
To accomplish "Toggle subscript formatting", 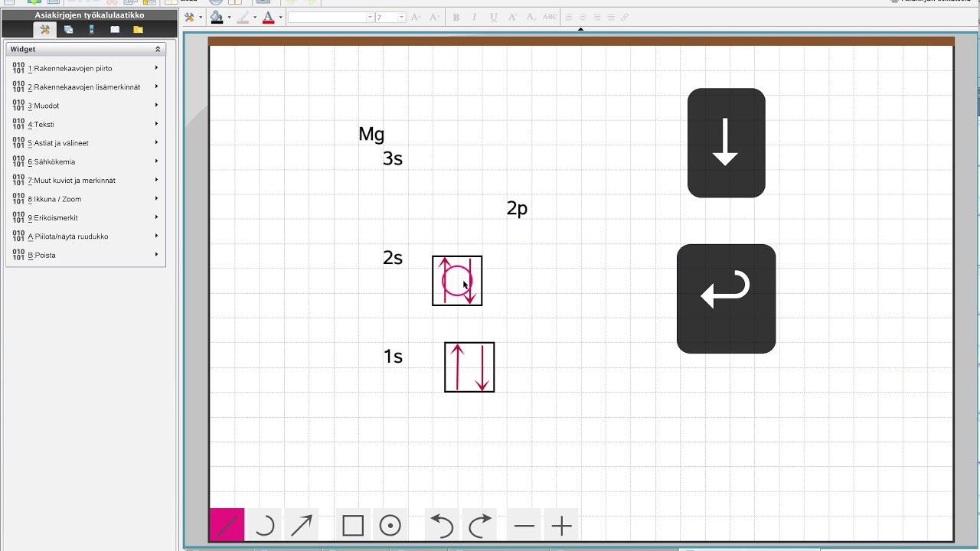I will pyautogui.click(x=531, y=17).
